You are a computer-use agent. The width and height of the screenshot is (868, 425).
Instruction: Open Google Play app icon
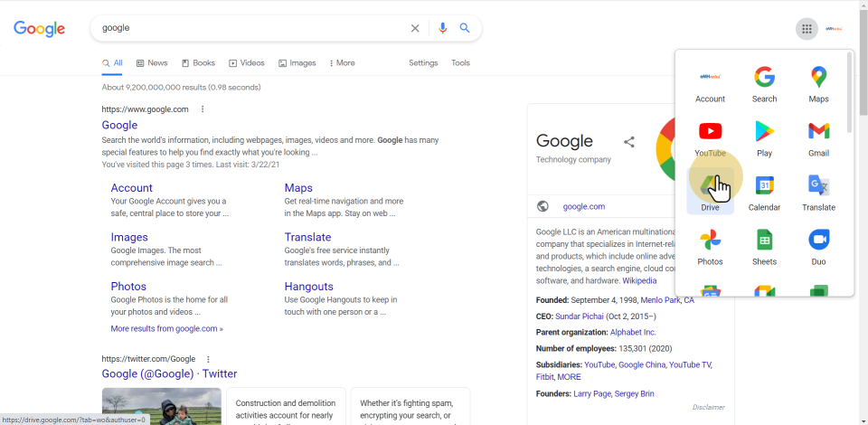tap(764, 139)
